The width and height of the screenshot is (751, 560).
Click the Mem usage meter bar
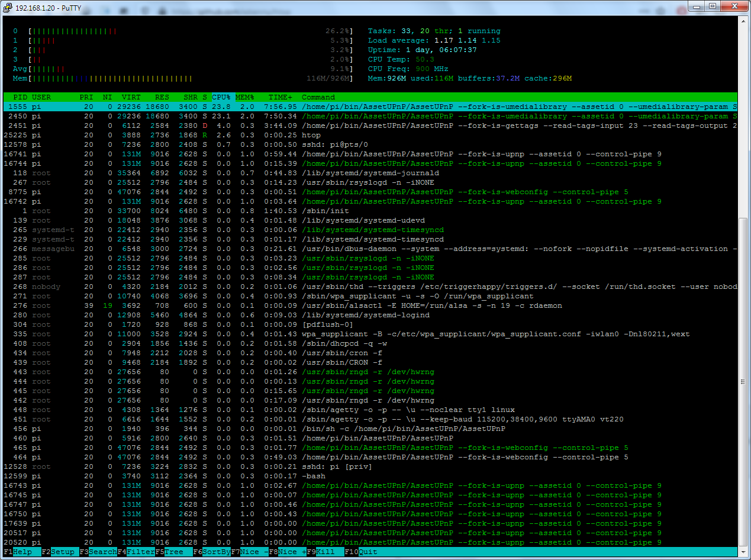pos(191,78)
